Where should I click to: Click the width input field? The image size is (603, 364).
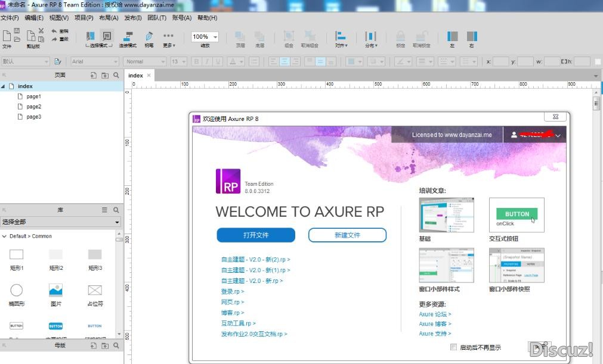(552, 61)
